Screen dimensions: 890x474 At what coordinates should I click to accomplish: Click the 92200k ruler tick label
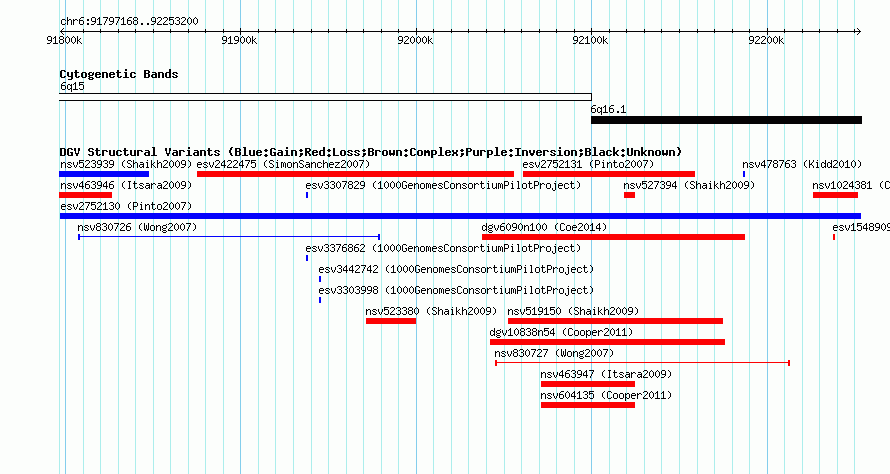click(x=766, y=40)
